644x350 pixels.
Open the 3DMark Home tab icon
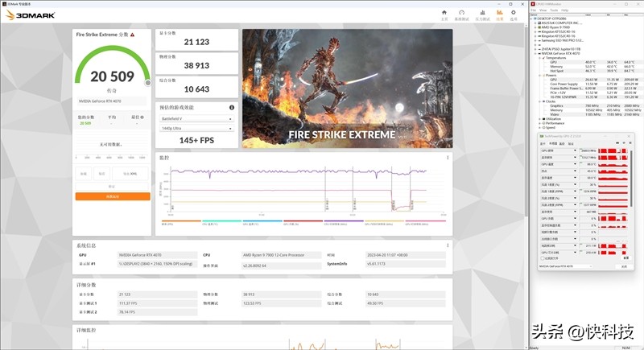(444, 13)
